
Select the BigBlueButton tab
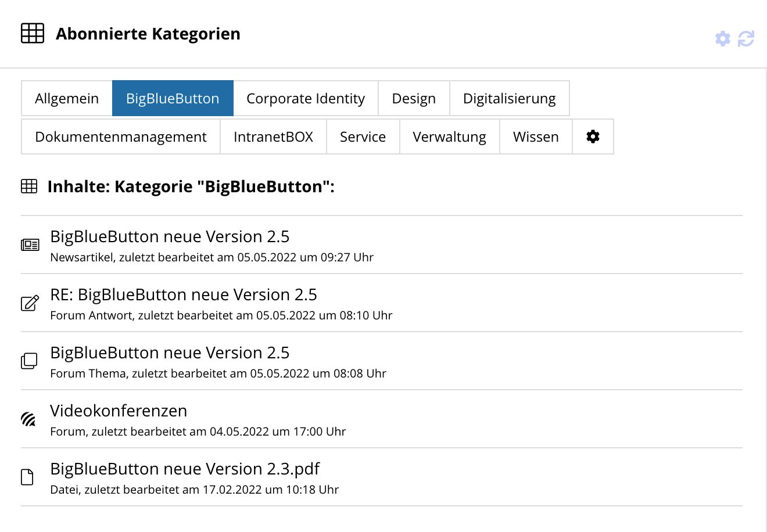[x=173, y=98]
